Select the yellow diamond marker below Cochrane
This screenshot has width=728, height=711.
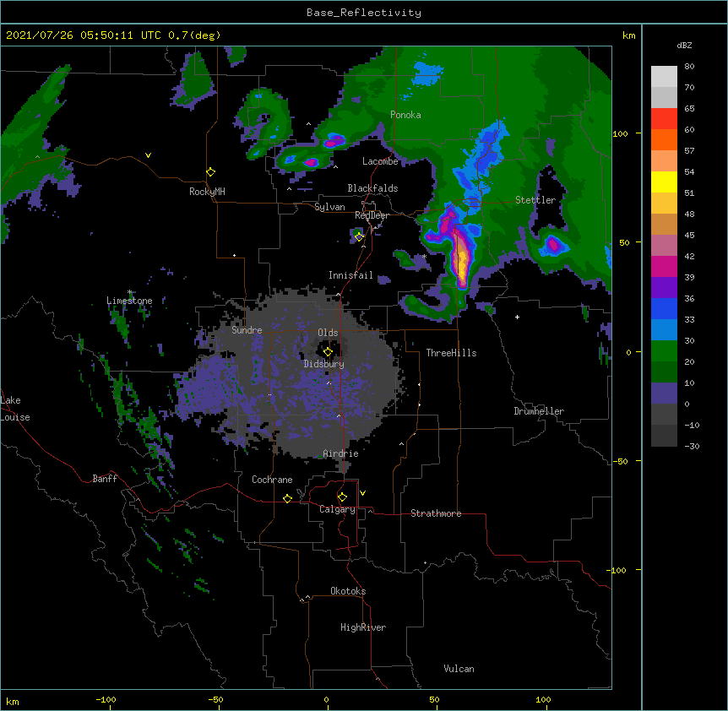tap(287, 498)
